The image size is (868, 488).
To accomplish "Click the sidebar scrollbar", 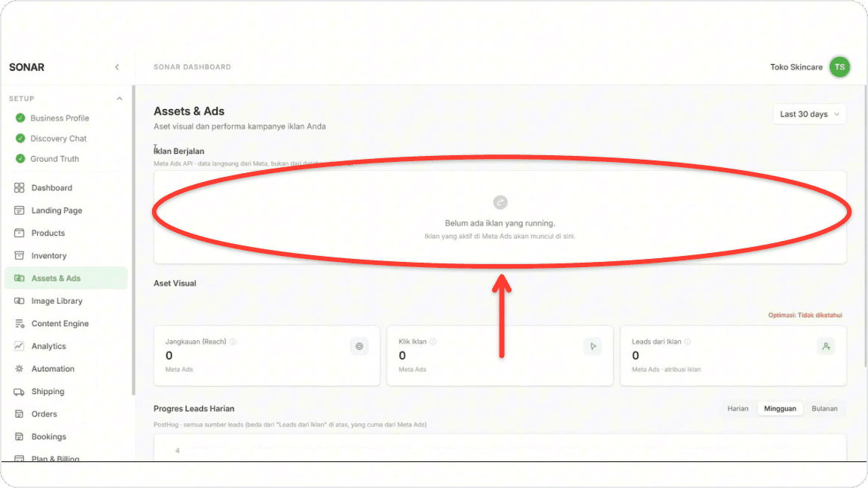I will (x=133, y=241).
